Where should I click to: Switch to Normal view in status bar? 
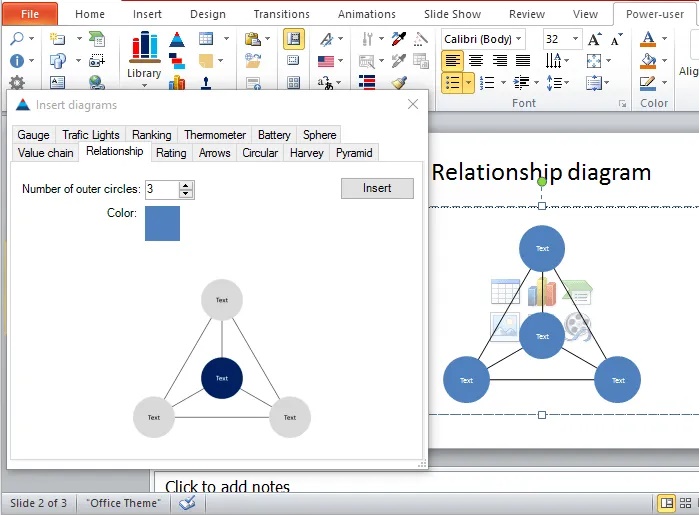[x=667, y=503]
